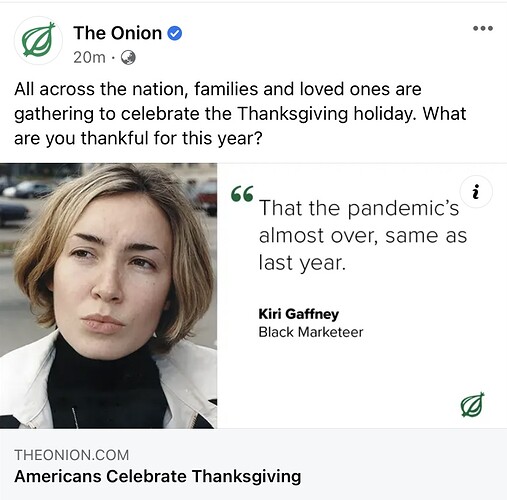507x500 pixels.
Task: Click the name Kiri Gaffney
Action: [299, 314]
